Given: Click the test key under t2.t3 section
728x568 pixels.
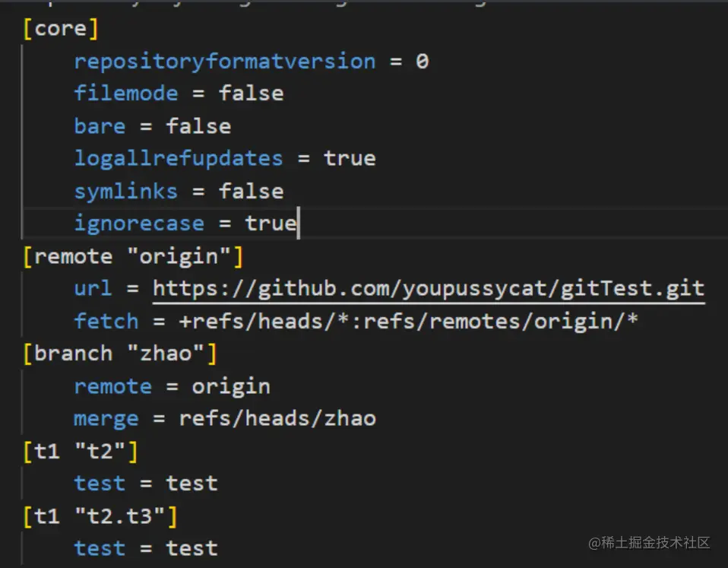Looking at the screenshot, I should pyautogui.click(x=100, y=548).
